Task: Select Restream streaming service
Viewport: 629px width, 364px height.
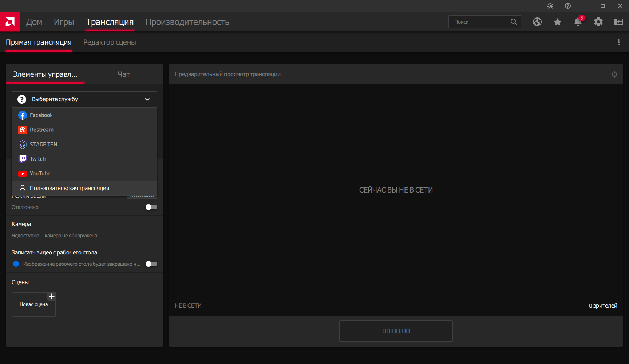Action: 84,130
